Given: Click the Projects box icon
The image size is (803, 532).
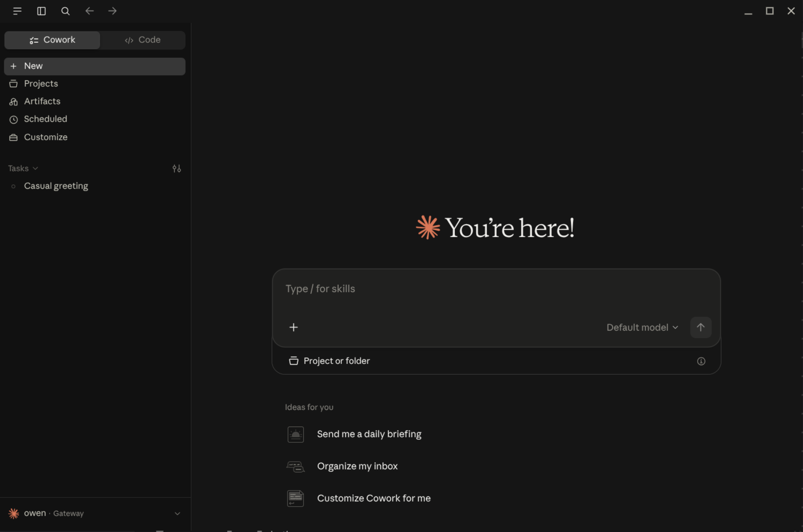Looking at the screenshot, I should (x=13, y=84).
